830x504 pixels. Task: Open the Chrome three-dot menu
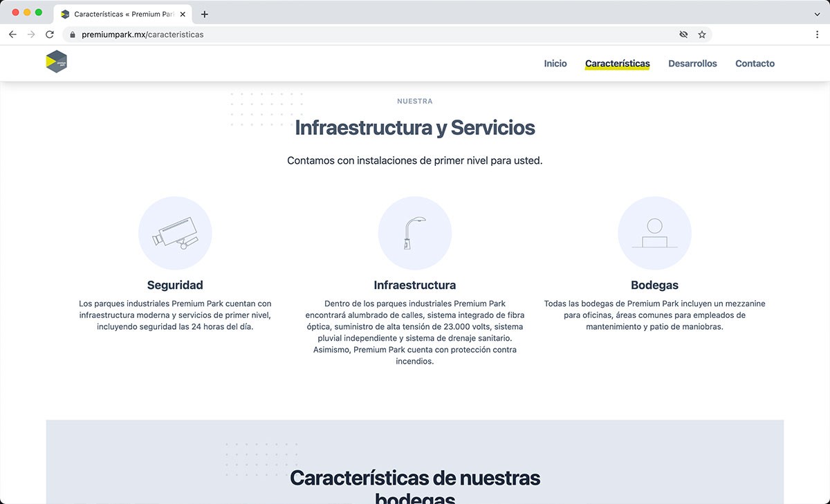tap(818, 35)
